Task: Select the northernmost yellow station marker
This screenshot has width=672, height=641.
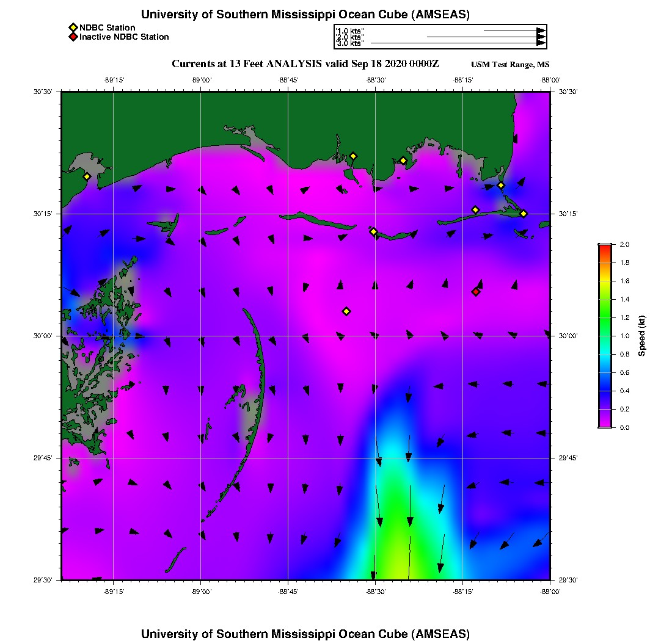Action: pos(353,156)
